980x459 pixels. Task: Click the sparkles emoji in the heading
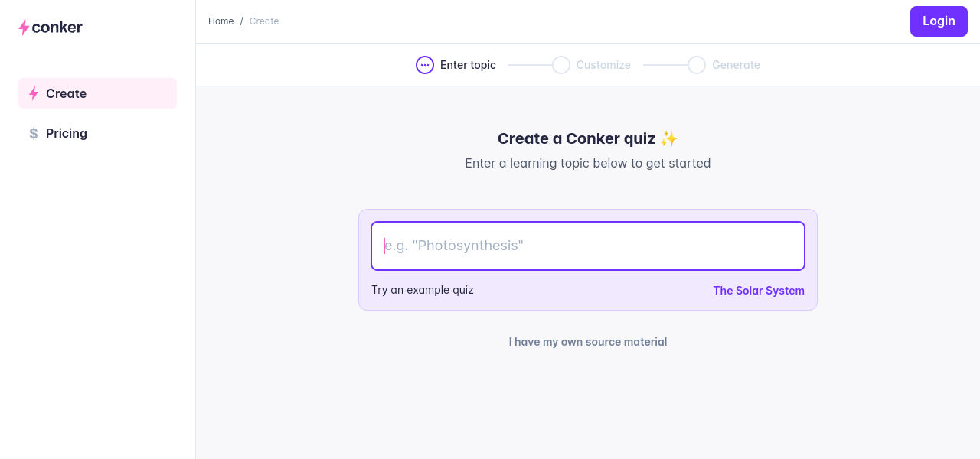(669, 138)
